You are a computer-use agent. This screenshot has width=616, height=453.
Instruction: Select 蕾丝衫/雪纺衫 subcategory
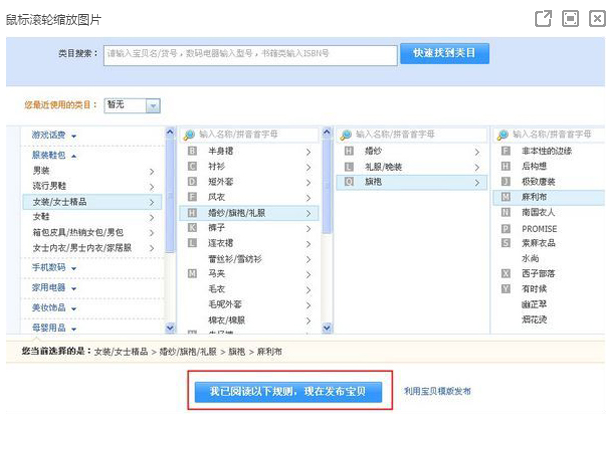(x=249, y=259)
